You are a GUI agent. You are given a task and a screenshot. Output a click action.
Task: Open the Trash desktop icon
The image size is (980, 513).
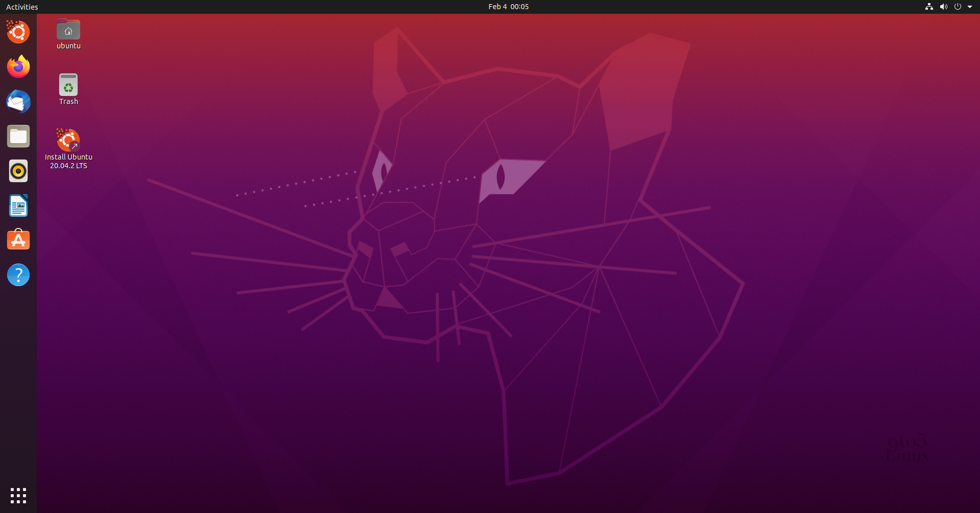coord(68,90)
